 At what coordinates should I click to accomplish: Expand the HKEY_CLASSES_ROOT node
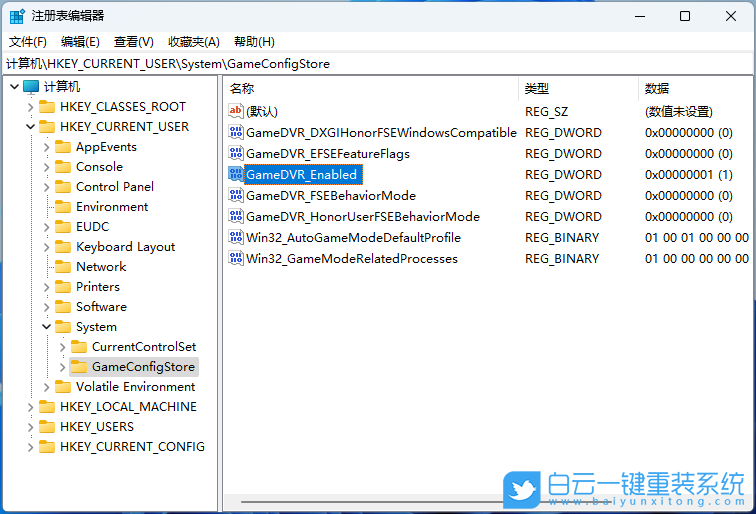click(30, 107)
